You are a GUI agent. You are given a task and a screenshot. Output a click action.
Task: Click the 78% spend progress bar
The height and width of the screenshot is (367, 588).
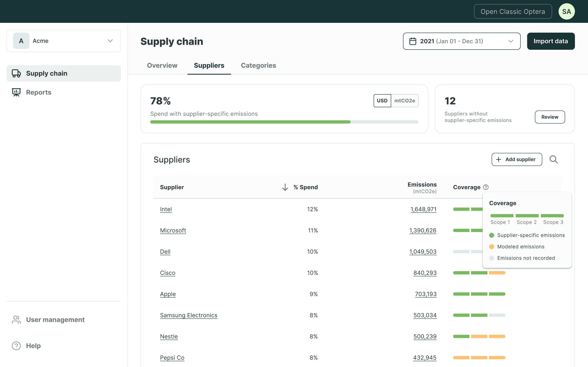(284, 122)
